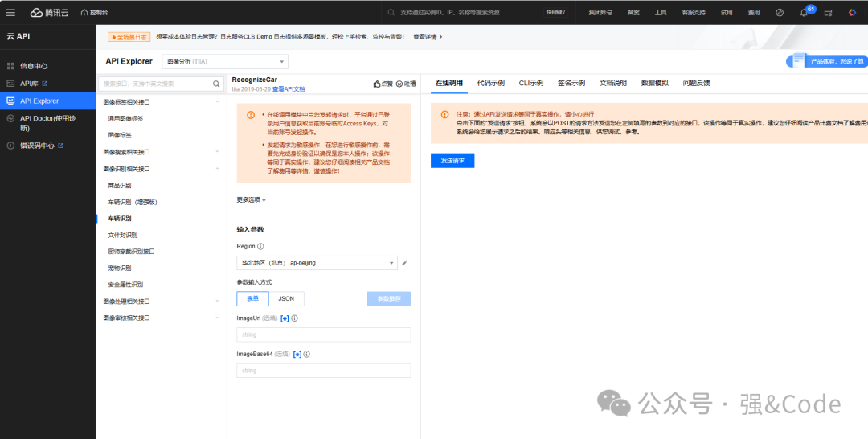Click the compass icon in the top bar

tap(780, 12)
